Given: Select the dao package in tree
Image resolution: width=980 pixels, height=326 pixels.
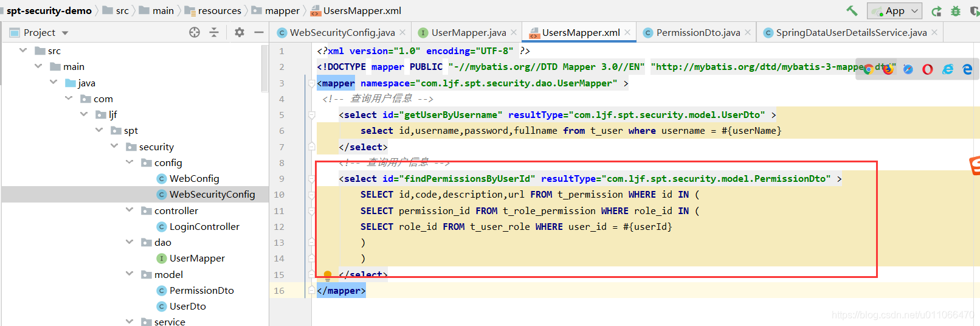Looking at the screenshot, I should coord(162,242).
